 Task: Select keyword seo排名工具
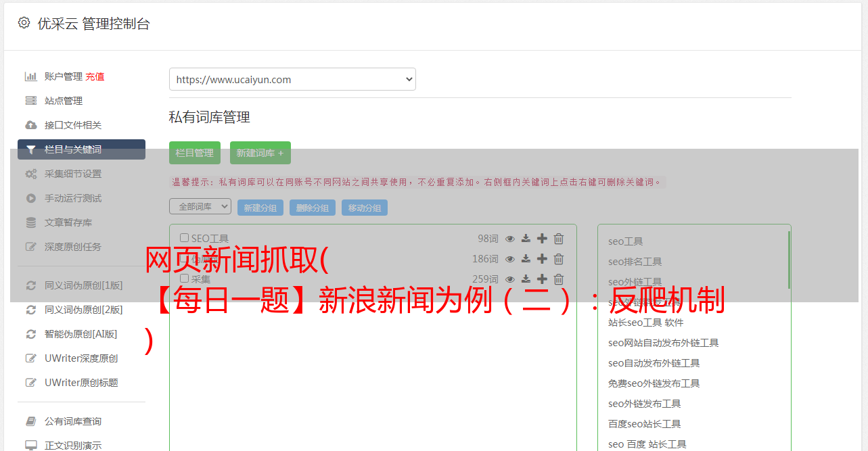coord(635,262)
